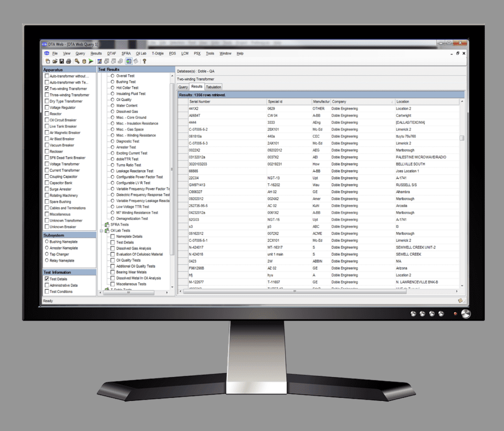Check the Dissolved Gas Analysis checkbox
The width and height of the screenshot is (504, 431).
[x=113, y=248]
